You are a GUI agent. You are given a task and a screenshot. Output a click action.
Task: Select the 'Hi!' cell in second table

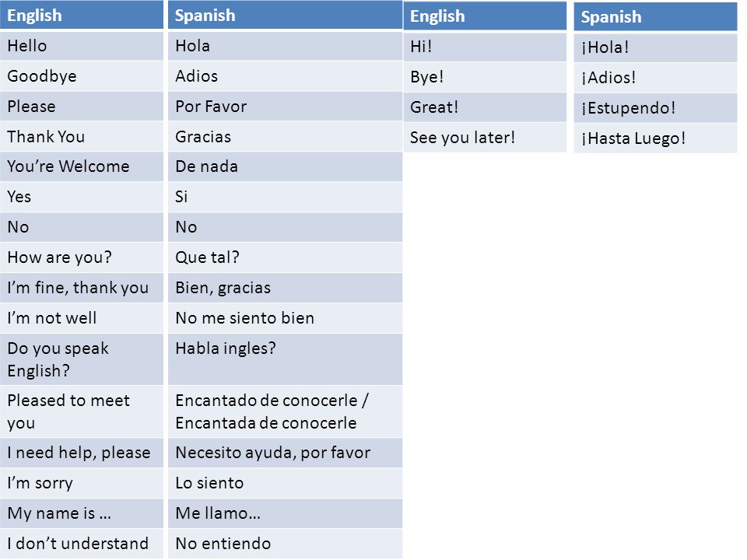485,47
